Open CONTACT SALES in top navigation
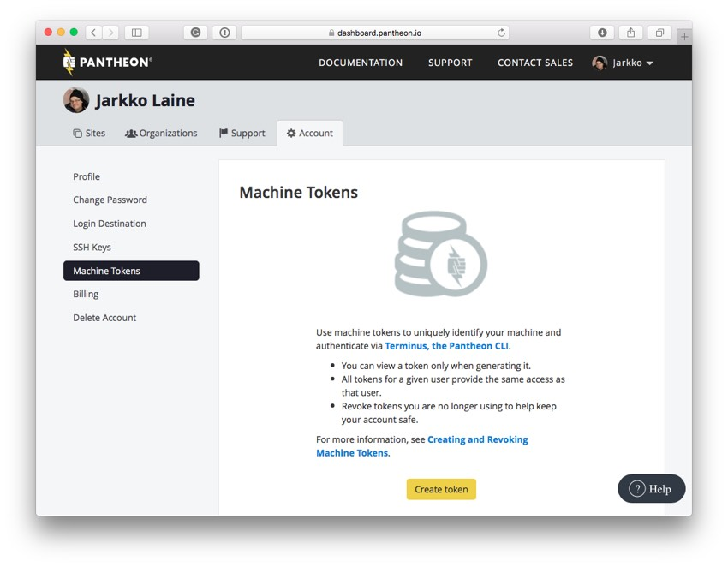Screen dimensions: 728x567 point(535,63)
